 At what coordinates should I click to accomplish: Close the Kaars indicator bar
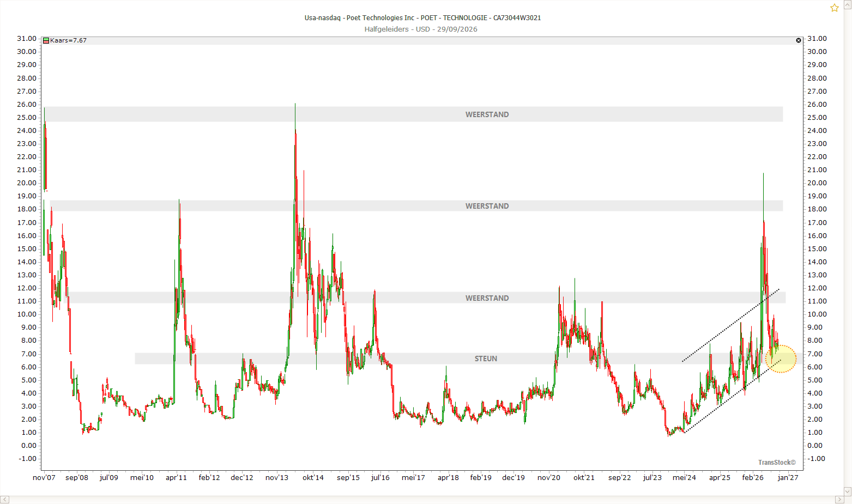799,40
